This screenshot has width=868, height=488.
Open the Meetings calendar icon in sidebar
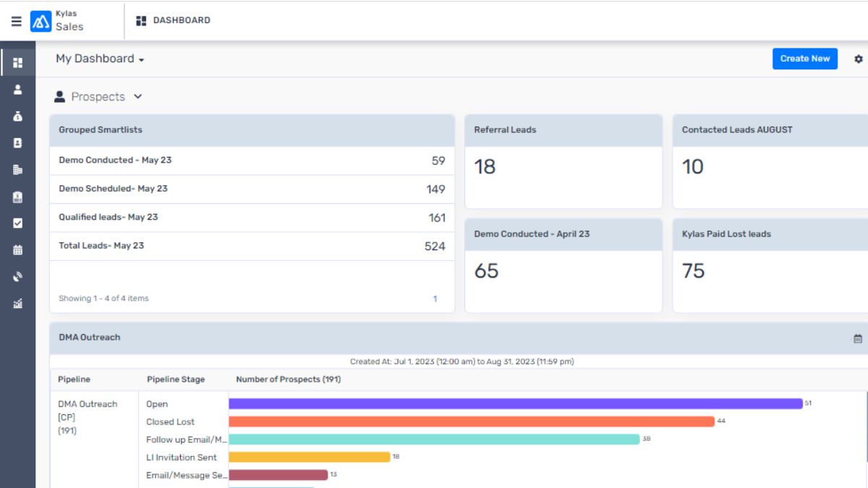17,249
